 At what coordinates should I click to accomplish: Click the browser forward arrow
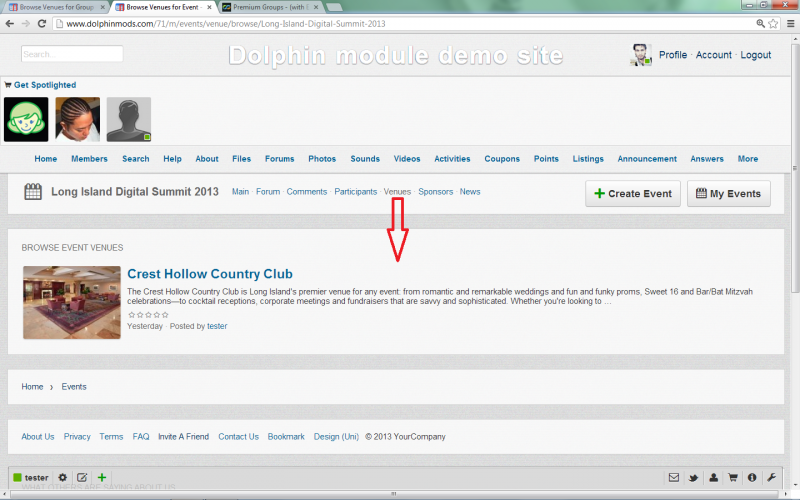point(26,23)
